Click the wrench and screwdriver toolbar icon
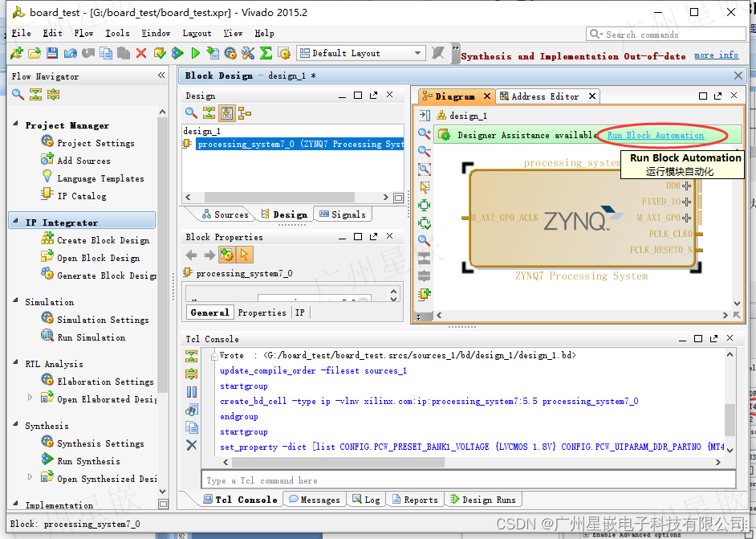 pos(248,53)
